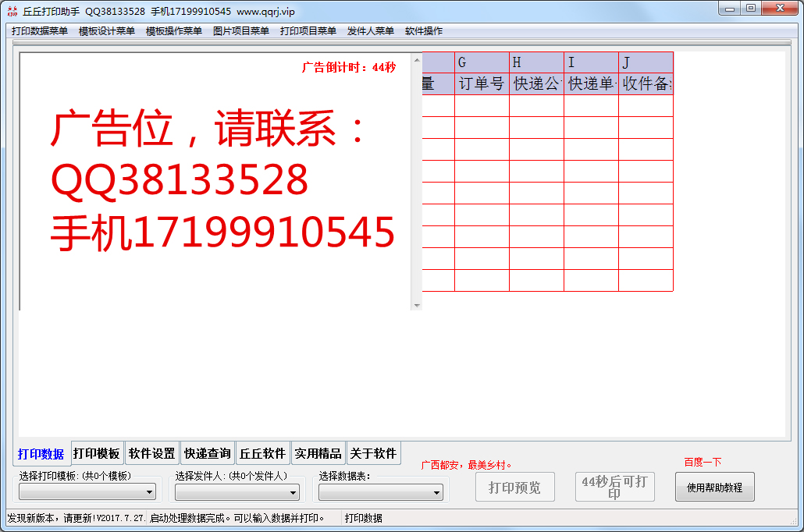Open 图片项目菜单 menu
Viewport: 804px width, 532px height.
point(241,31)
